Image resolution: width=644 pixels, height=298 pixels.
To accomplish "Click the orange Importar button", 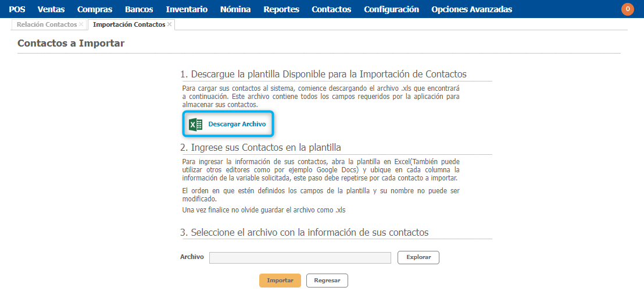I will pyautogui.click(x=280, y=281).
